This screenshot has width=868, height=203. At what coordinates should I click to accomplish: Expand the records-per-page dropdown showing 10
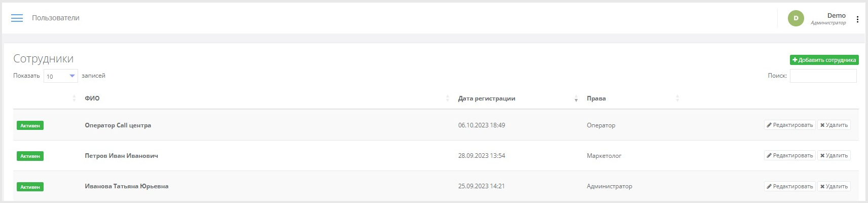pyautogui.click(x=61, y=76)
